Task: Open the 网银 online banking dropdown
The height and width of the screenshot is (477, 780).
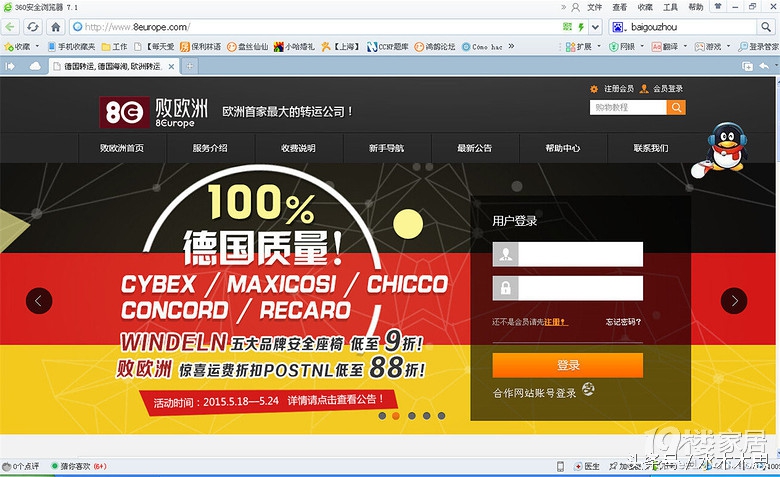Action: tap(626, 47)
